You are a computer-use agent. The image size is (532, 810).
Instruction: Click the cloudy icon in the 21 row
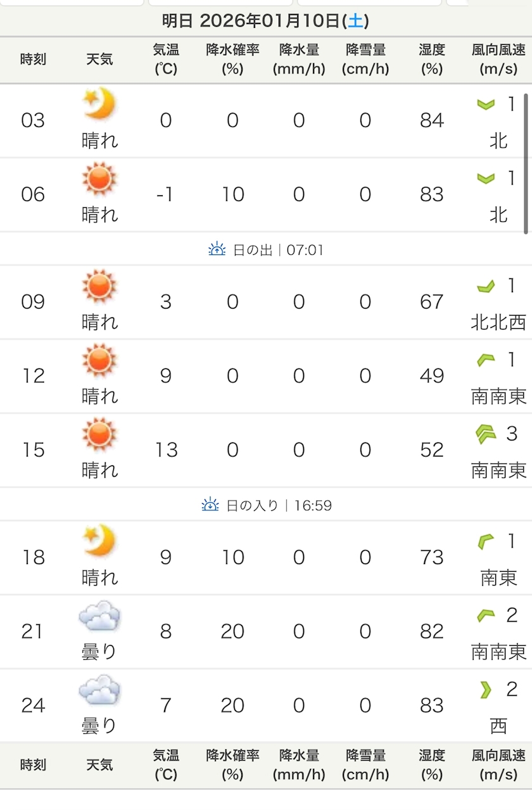click(99, 615)
